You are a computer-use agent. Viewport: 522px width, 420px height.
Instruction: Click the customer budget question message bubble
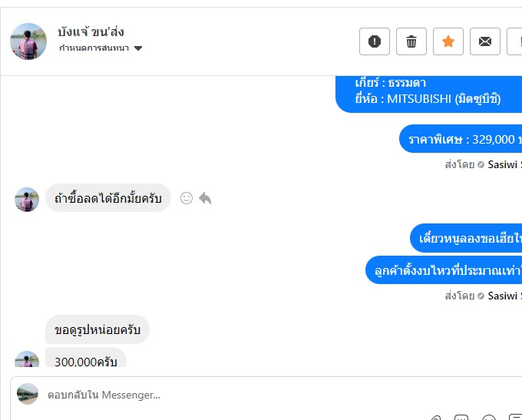[444, 270]
